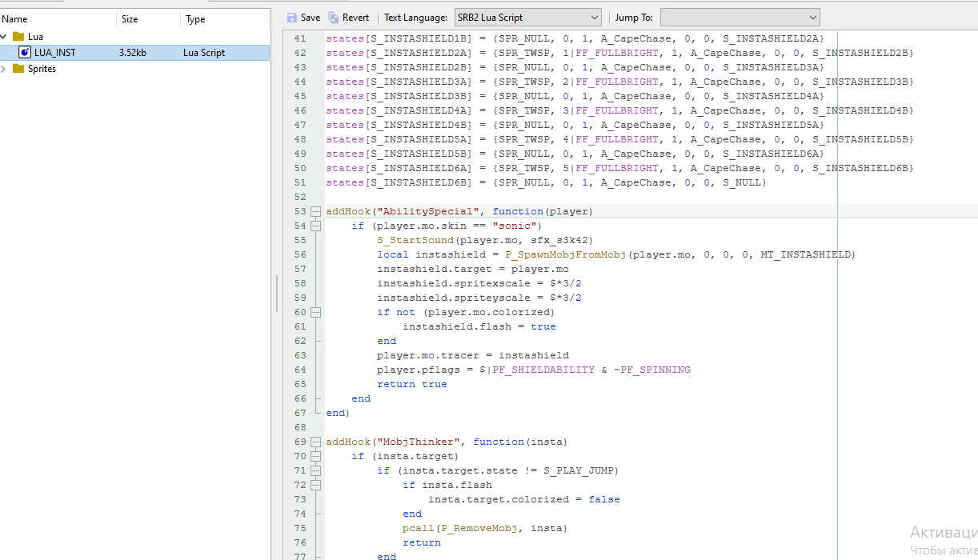Click line number 69 in gutter
The height and width of the screenshot is (560, 978).
(300, 442)
